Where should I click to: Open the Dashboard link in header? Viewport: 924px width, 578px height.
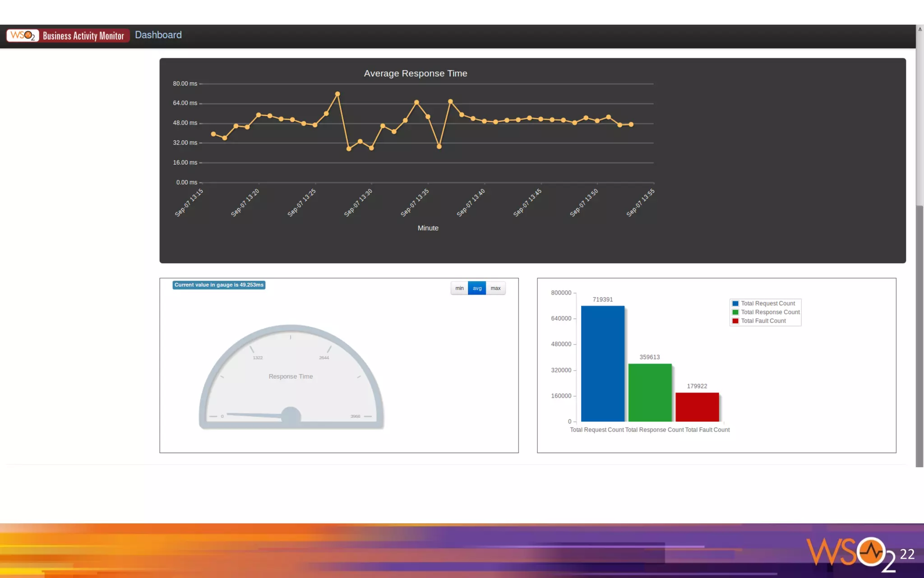(158, 35)
